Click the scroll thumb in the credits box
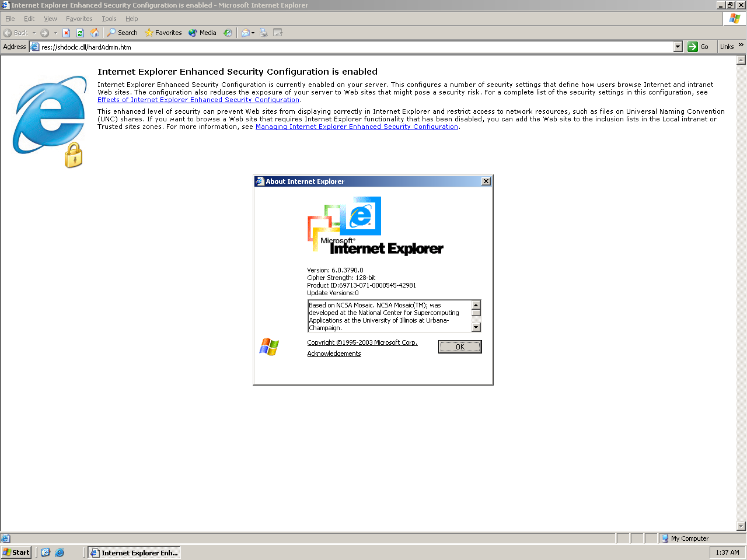 pos(476,313)
